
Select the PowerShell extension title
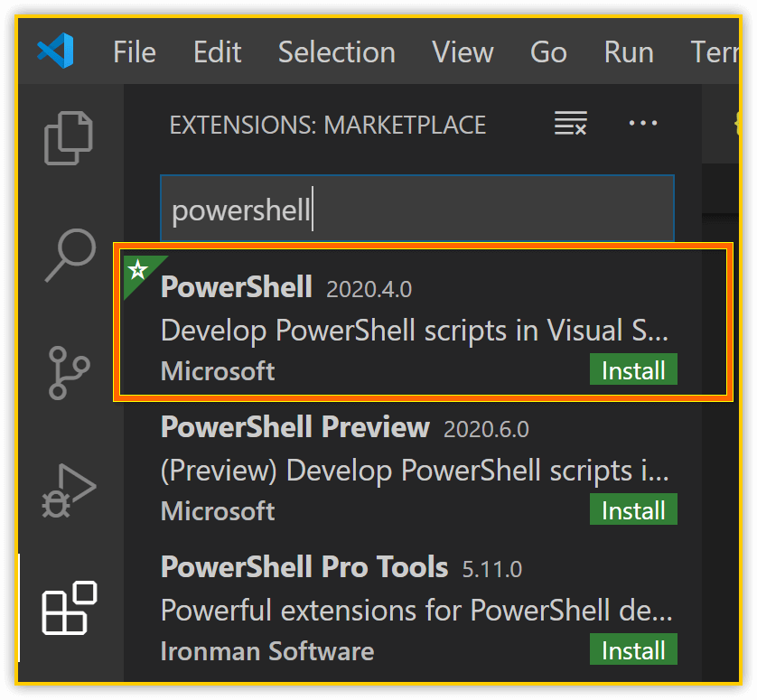237,286
